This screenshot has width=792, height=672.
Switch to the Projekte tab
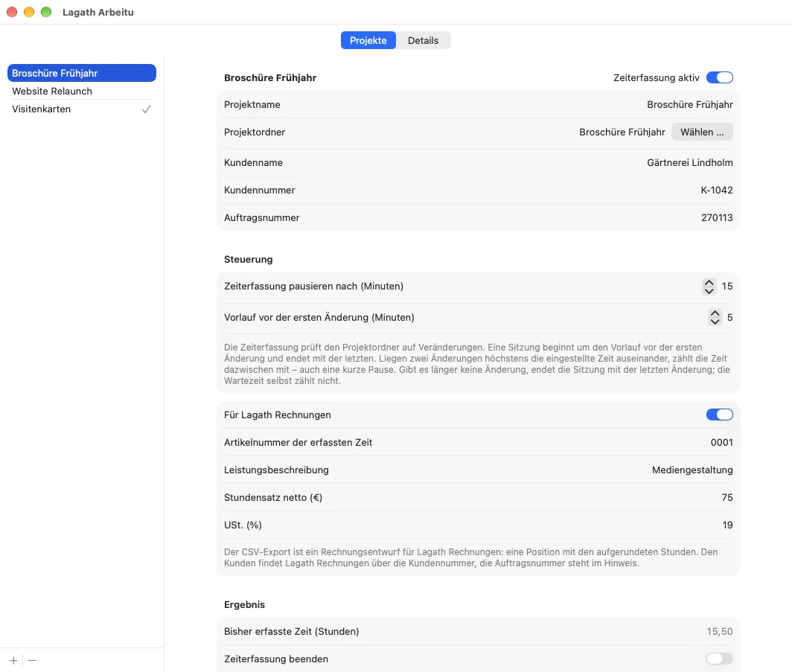[368, 40]
